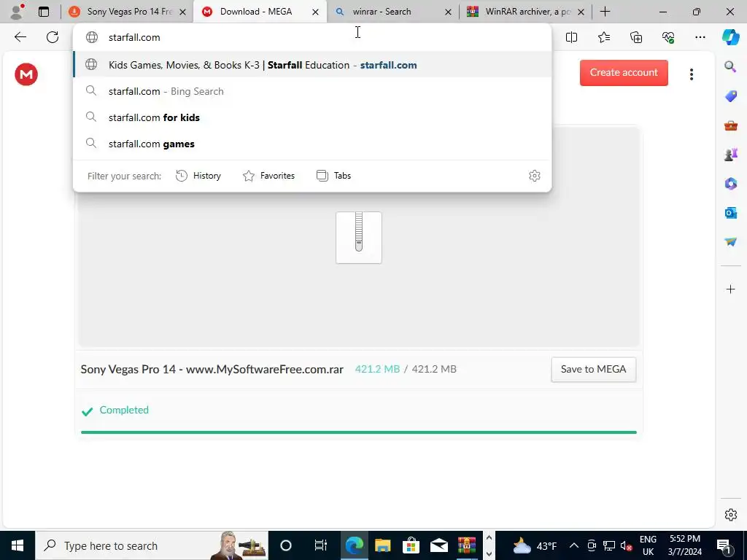
Task: Open Edge settings and more menu
Action: 700,37
